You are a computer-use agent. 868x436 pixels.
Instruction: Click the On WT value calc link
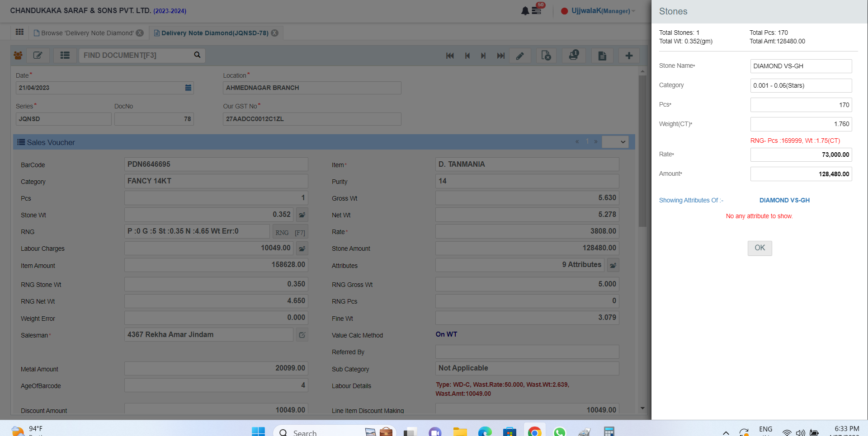pyautogui.click(x=446, y=334)
